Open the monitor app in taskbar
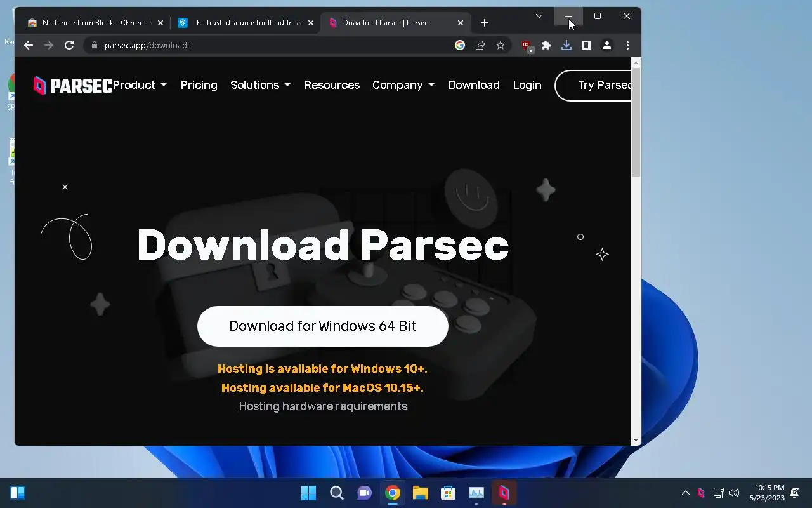 (476, 493)
